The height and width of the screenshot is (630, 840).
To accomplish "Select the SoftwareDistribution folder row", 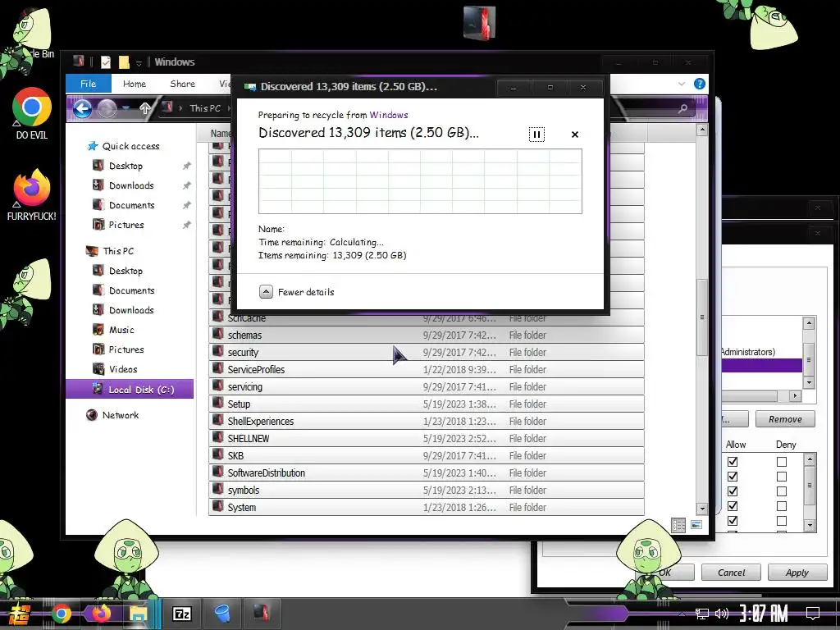I will (x=427, y=473).
